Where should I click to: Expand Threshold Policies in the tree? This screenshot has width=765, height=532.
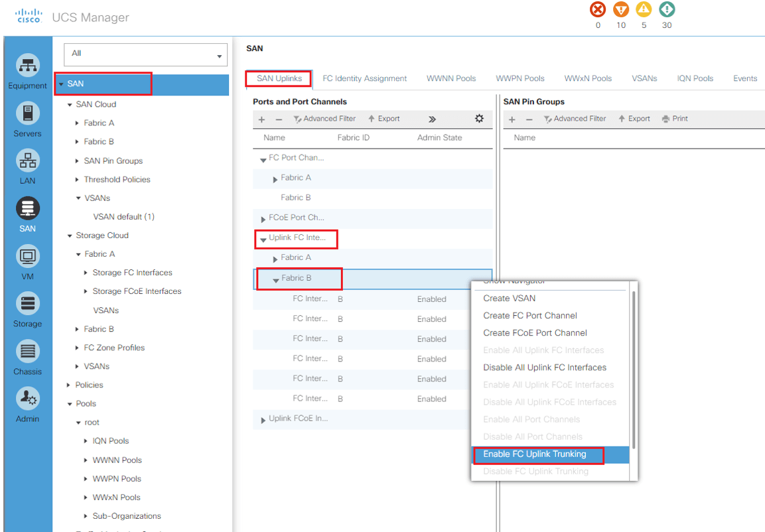77,180
